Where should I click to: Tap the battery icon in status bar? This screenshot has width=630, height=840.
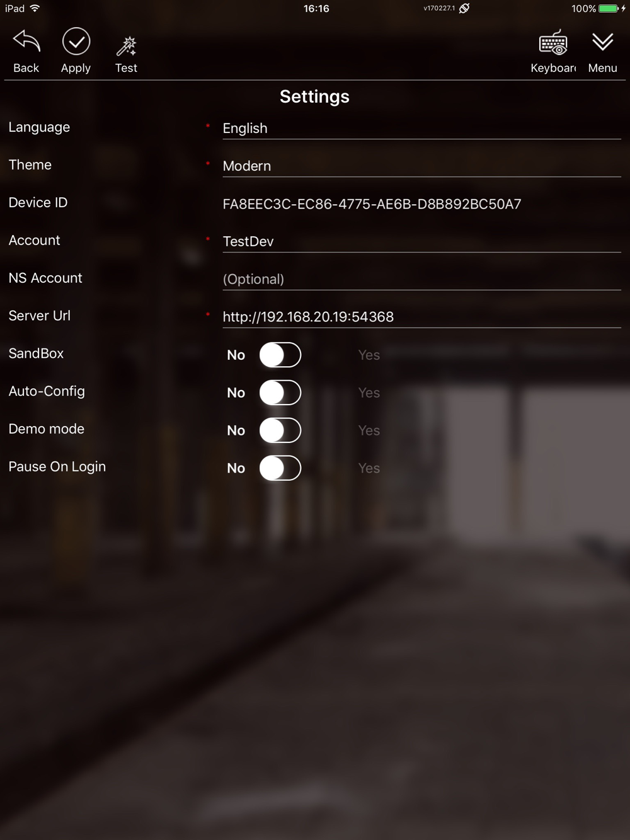coord(609,8)
